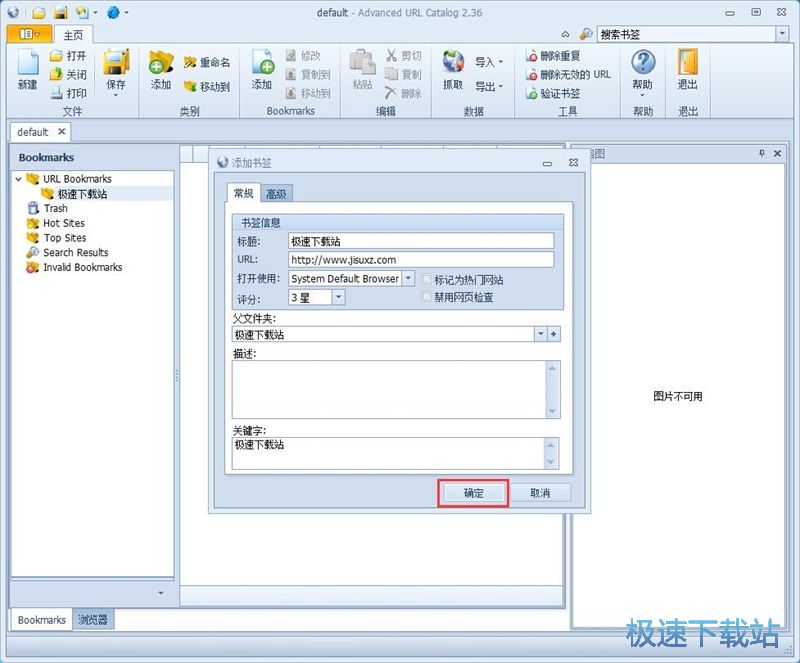800x663 pixels.
Task: Open 打开使用 browser dropdown
Action: coord(408,279)
